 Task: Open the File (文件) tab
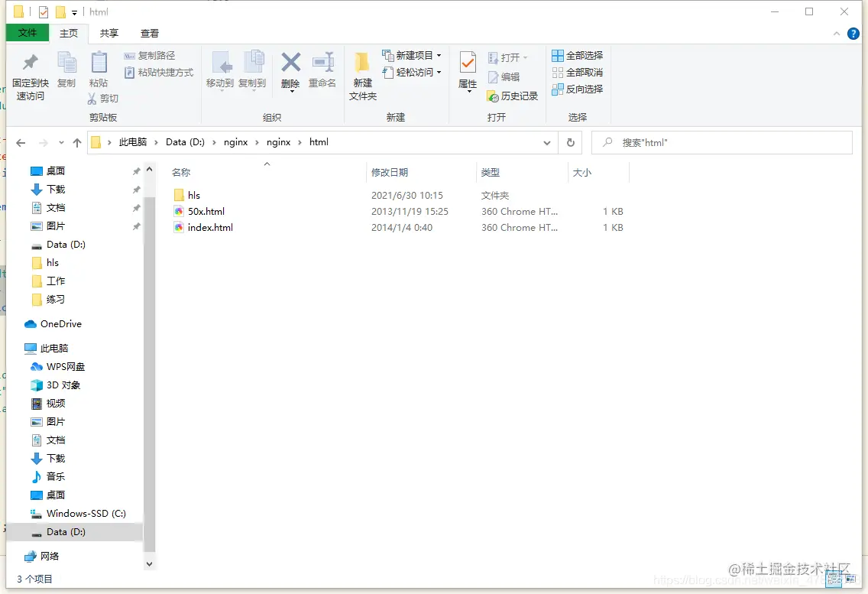tap(28, 33)
